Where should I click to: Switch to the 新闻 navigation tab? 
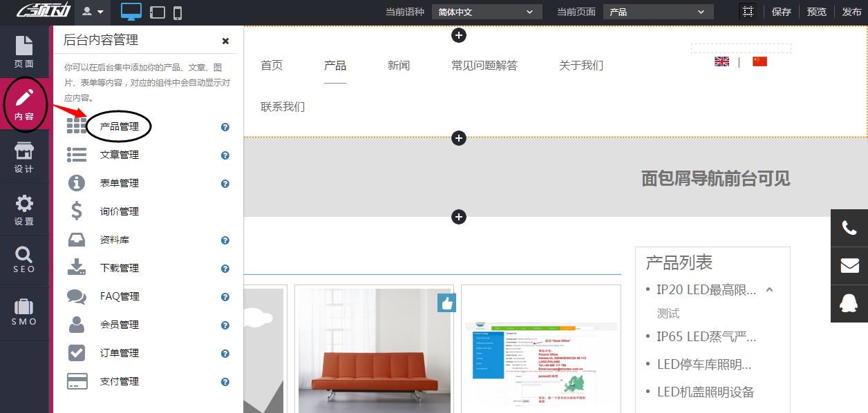pos(399,65)
